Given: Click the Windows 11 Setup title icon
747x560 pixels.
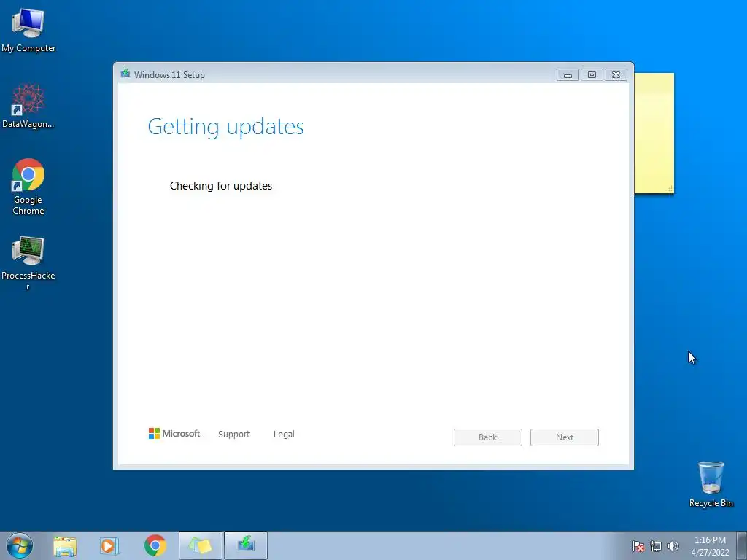Looking at the screenshot, I should 125,74.
